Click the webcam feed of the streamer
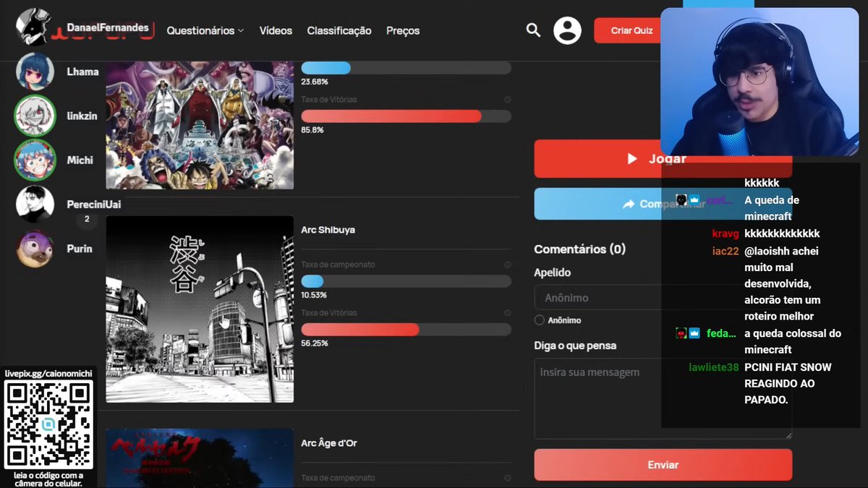The width and height of the screenshot is (868, 488). (759, 81)
